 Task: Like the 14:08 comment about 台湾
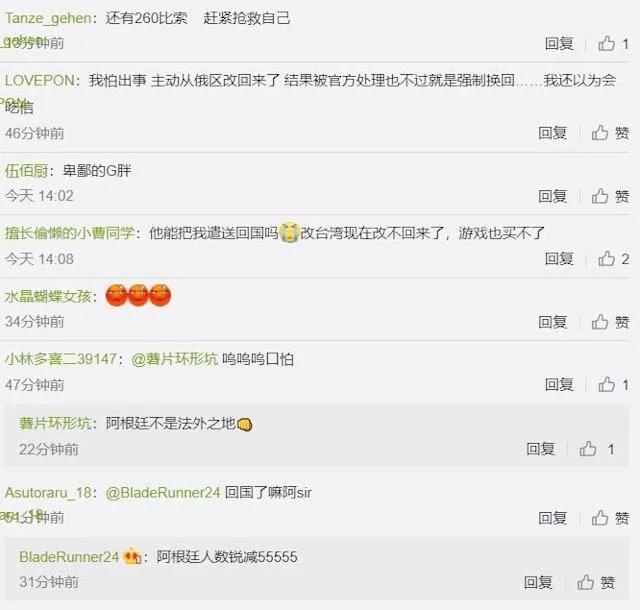(607, 258)
